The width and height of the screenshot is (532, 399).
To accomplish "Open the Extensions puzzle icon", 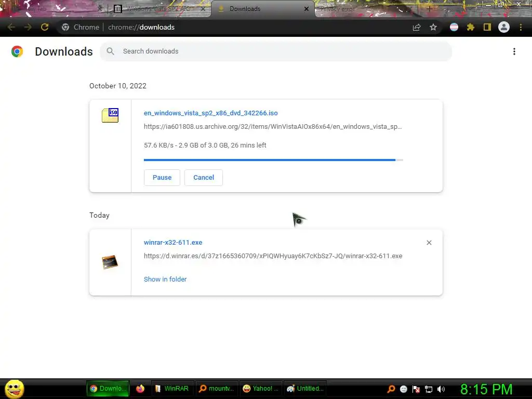I will [x=471, y=27].
